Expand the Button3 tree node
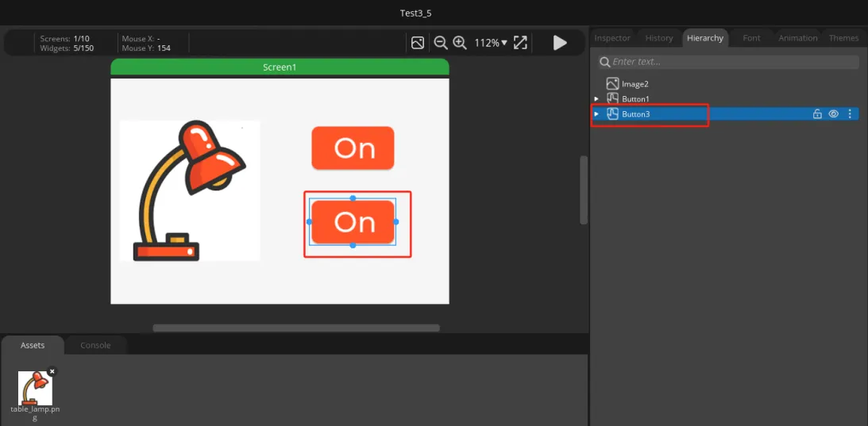The width and height of the screenshot is (868, 426). point(596,114)
